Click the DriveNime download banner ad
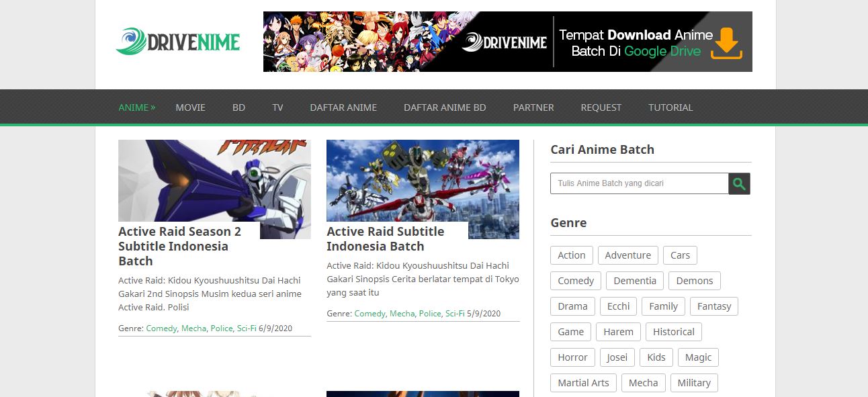868x397 pixels. [507, 42]
